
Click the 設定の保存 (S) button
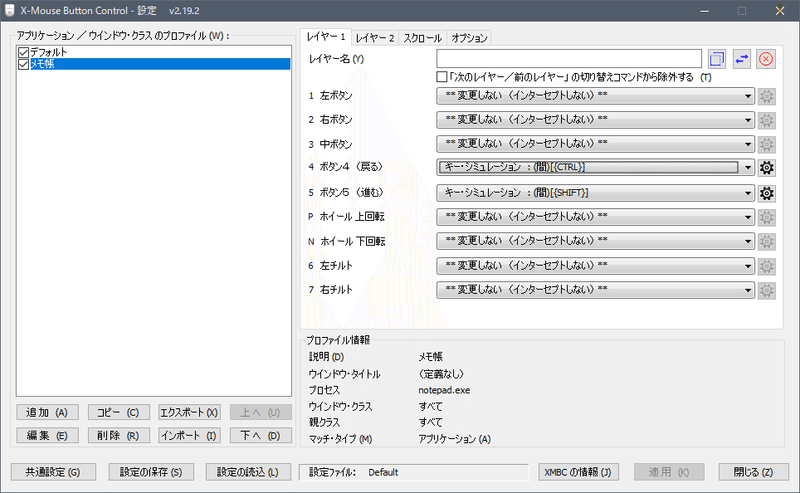pyautogui.click(x=151, y=472)
